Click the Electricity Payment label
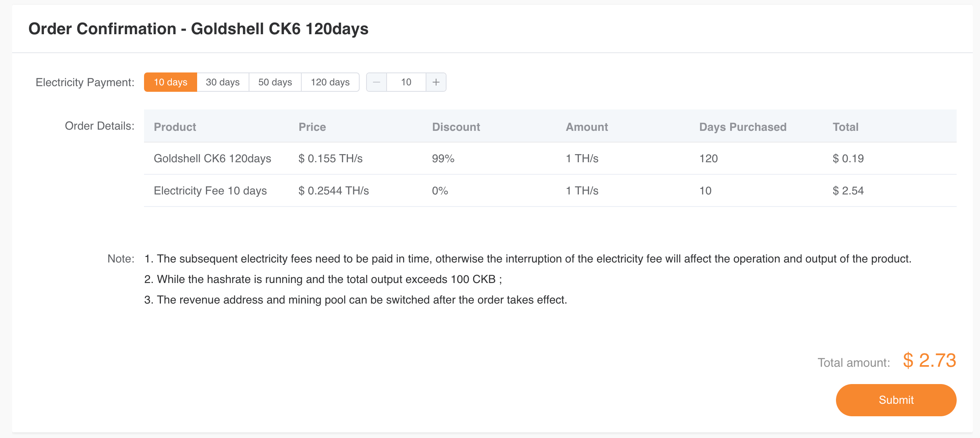Viewport: 980px width, 438px height. pyautogui.click(x=85, y=82)
